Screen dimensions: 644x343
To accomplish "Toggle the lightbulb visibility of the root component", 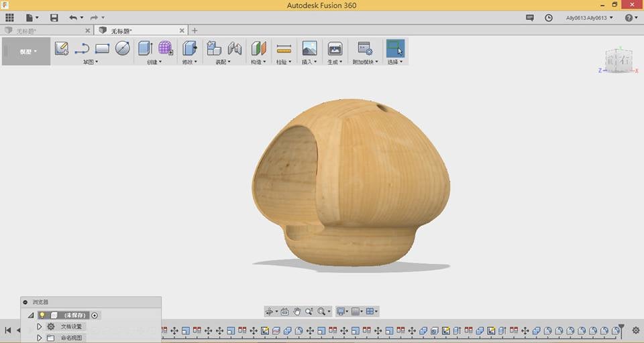I will pyautogui.click(x=42, y=315).
